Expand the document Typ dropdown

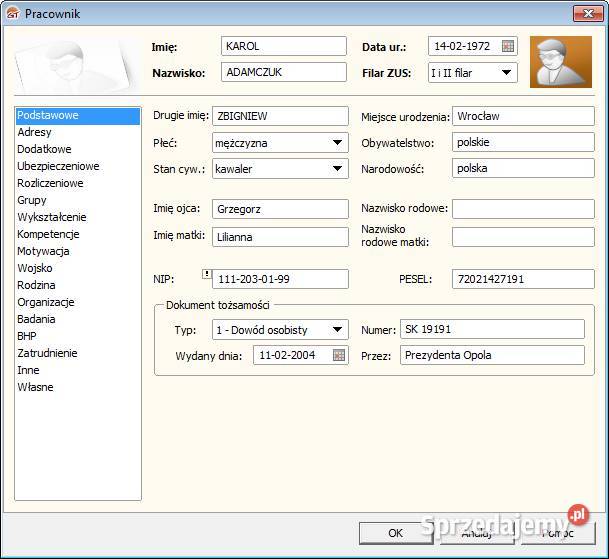point(338,330)
